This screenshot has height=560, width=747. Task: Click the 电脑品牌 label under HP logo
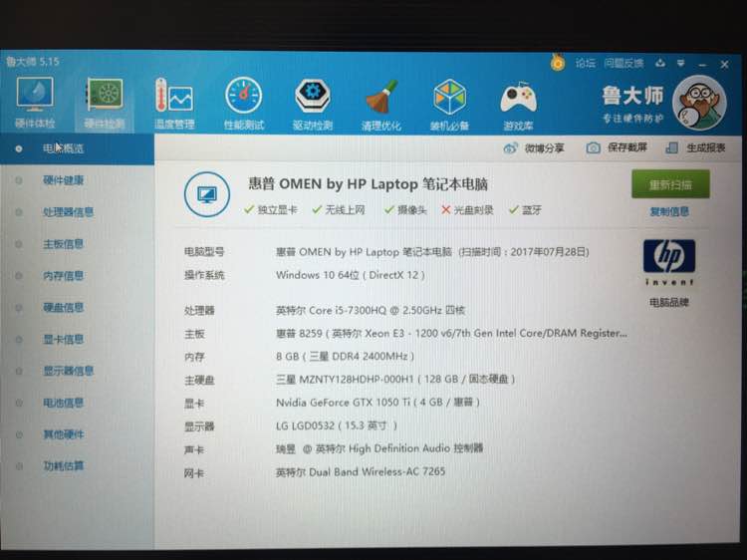pos(669,302)
